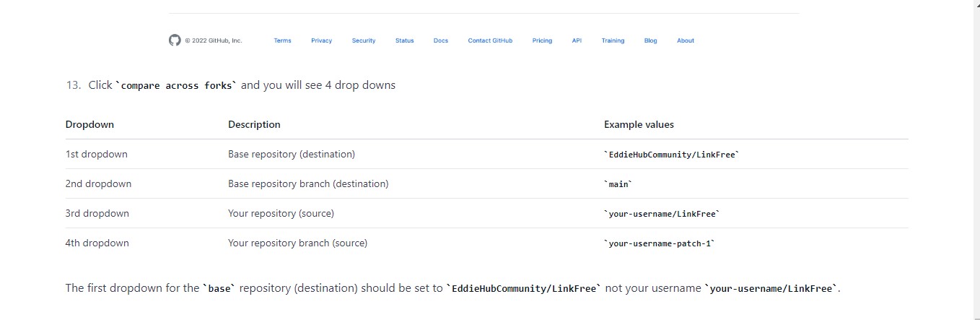Click the 'compare across forks' code text
Screen dimensions: 980x320
[x=176, y=85]
